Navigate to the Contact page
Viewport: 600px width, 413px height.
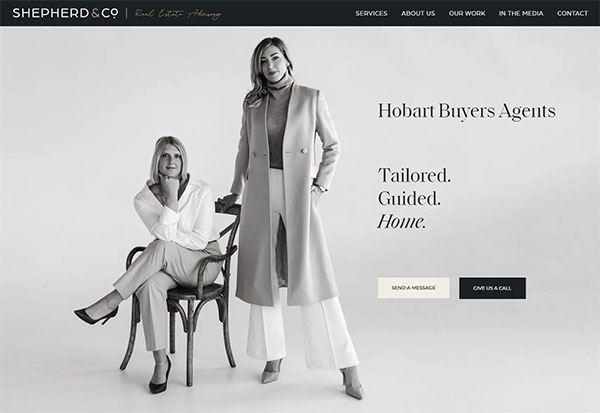tap(572, 13)
